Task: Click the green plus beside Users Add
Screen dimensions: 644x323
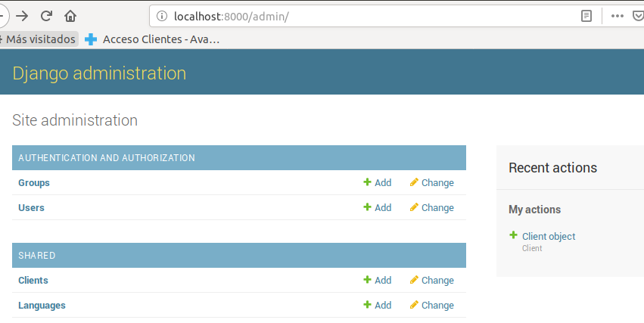Action: pos(367,207)
